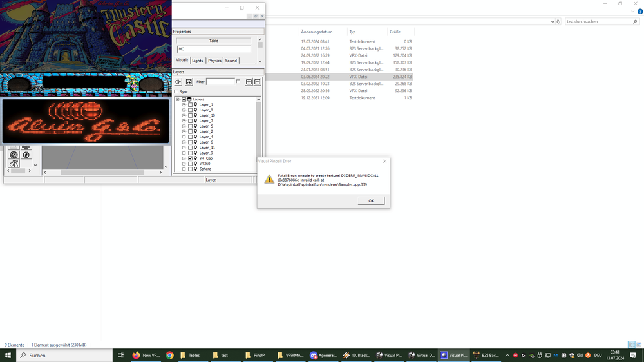Expand the Explorer ribbon chevron

pos(633,12)
